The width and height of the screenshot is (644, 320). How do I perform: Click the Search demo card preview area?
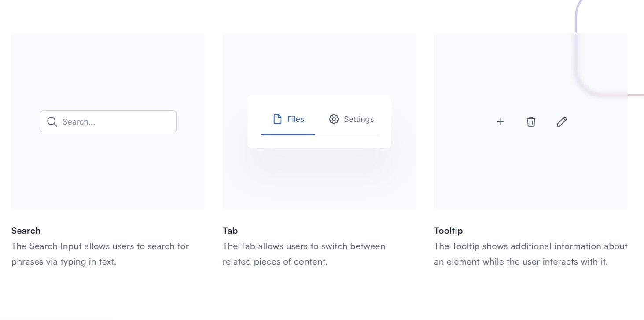coord(108,176)
